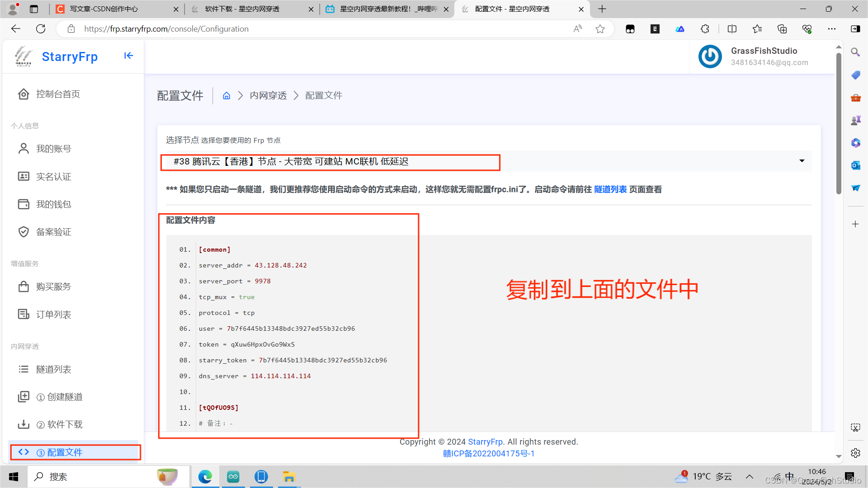This screenshot has width=868, height=488.
Task: Open 购买服务 shopping bag item
Action: coord(53,286)
